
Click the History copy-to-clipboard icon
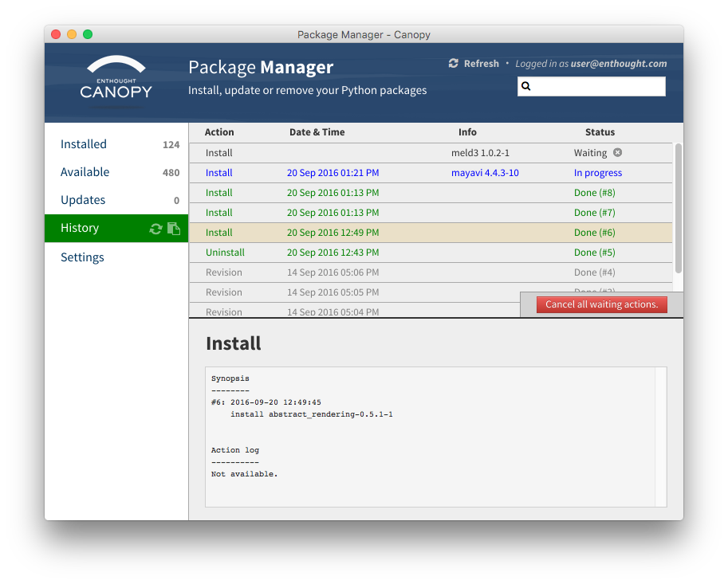(174, 228)
